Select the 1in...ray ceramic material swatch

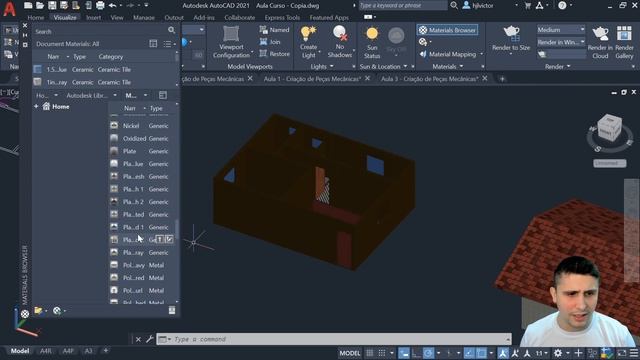37,82
